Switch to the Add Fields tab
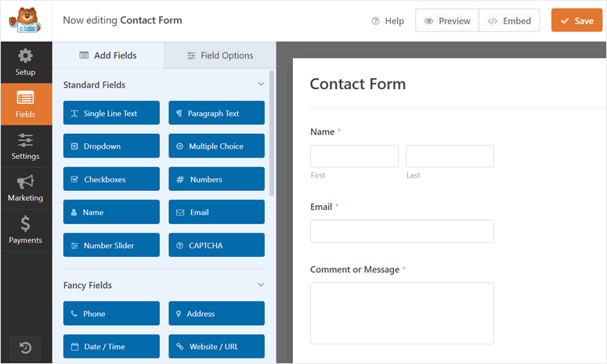Viewport: 607px width, 364px height. 108,56
